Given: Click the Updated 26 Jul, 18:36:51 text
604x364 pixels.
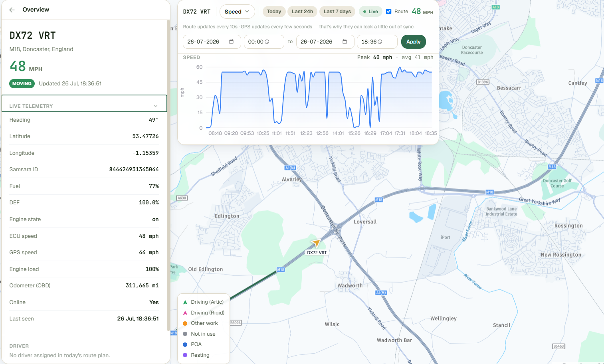Looking at the screenshot, I should coord(70,84).
